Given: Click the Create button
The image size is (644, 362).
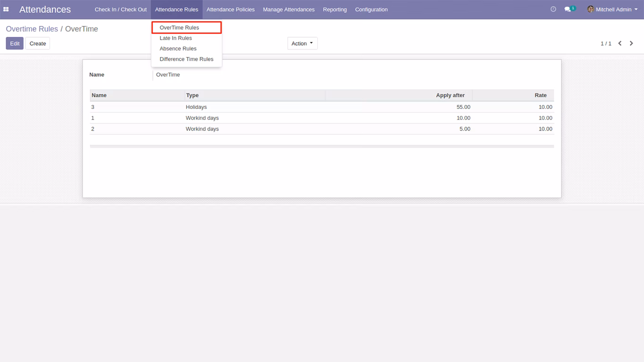Looking at the screenshot, I should click(38, 43).
